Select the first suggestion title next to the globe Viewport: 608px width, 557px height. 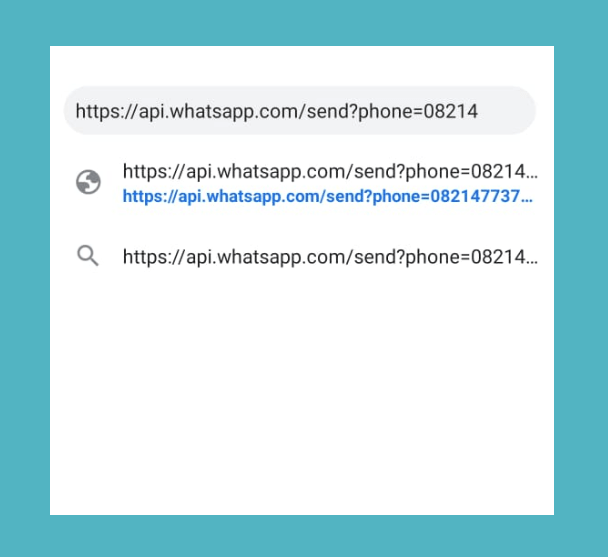click(330, 171)
